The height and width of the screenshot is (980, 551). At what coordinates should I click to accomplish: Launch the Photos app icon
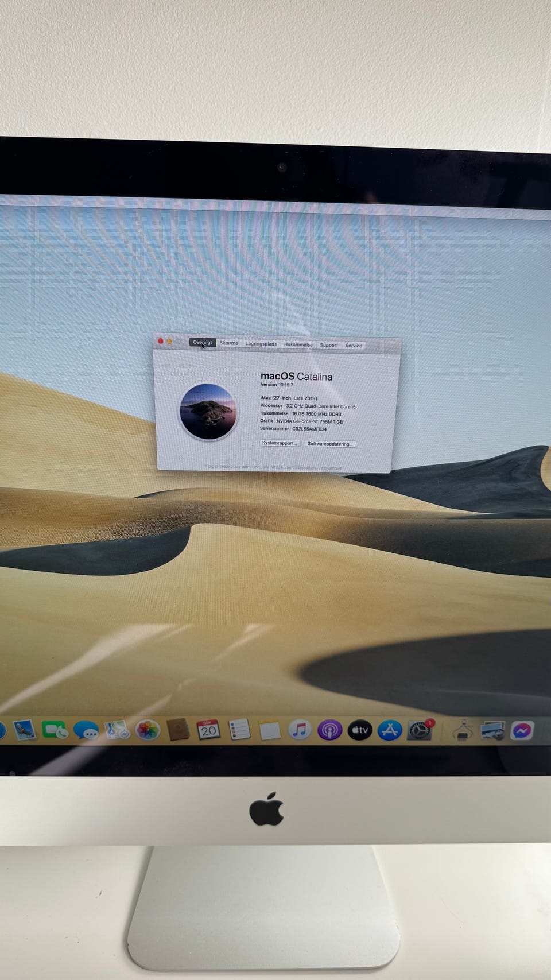coord(148,730)
